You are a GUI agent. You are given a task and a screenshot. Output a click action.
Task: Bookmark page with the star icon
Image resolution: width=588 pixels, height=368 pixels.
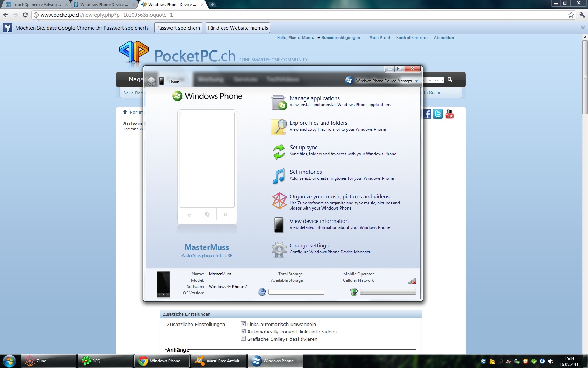[571, 15]
